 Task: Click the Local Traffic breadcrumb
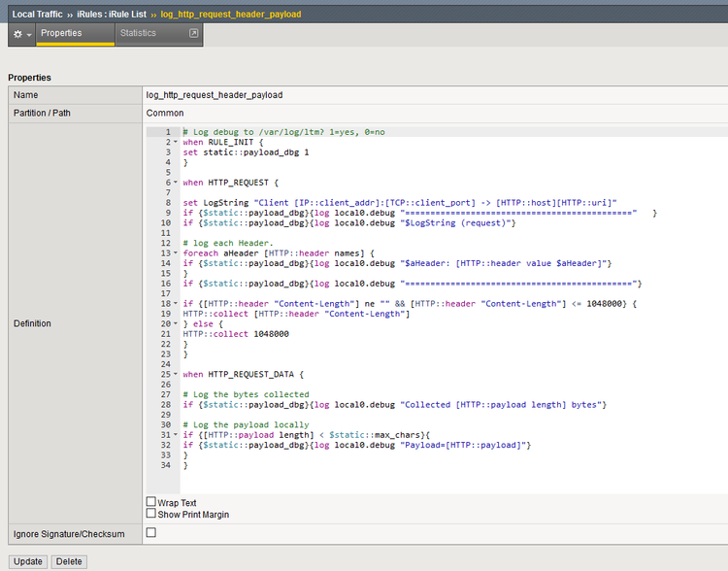37,15
